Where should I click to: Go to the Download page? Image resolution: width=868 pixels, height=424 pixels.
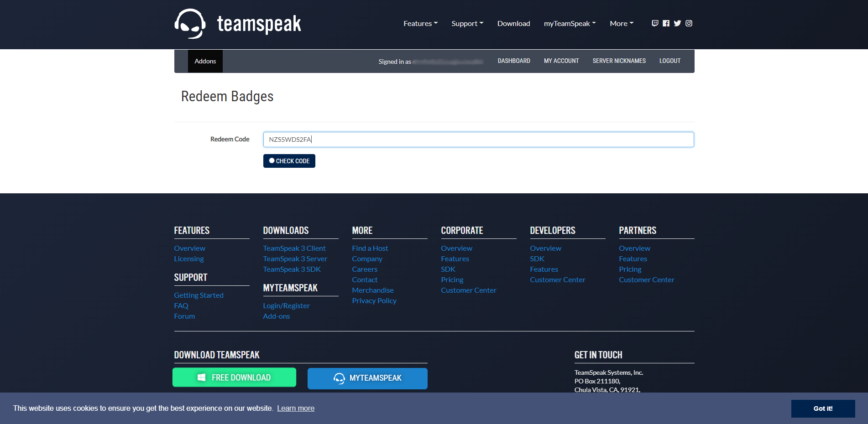click(513, 23)
